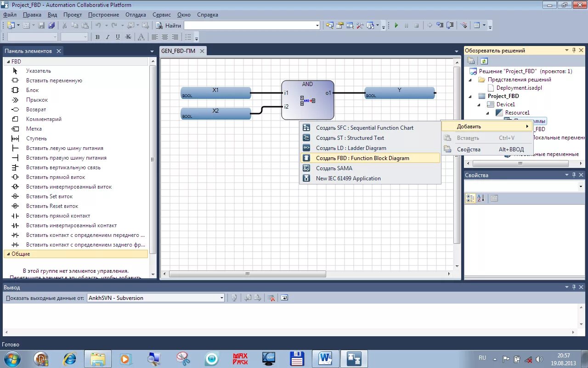
Task: Click show-all-files icon in Обозреватель решений
Action: click(471, 61)
